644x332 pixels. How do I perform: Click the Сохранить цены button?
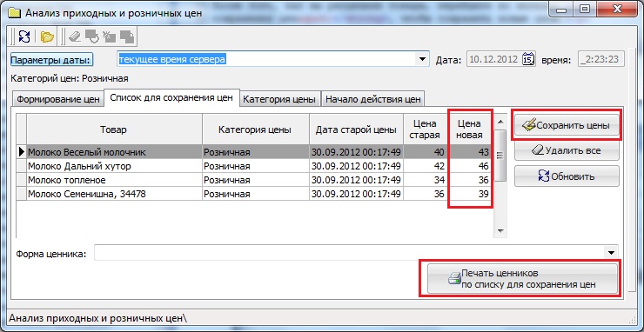tap(567, 125)
